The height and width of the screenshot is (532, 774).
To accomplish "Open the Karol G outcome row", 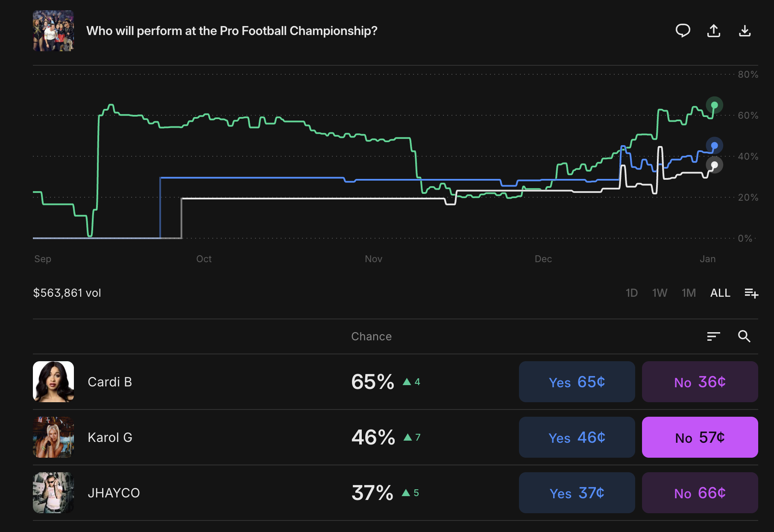I will (256, 437).
